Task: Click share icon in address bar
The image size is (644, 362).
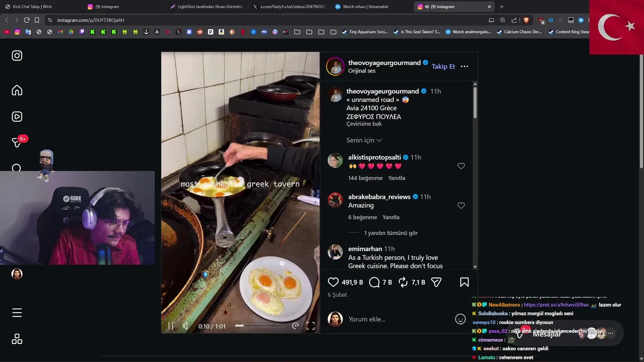Action: [514, 20]
